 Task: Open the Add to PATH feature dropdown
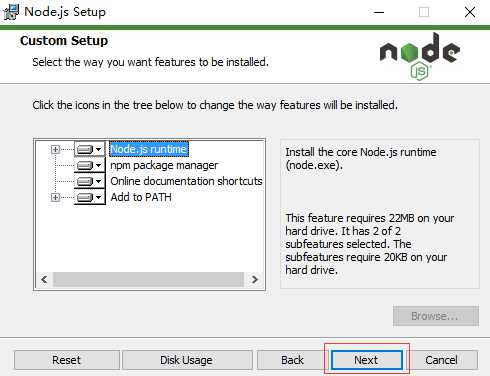pos(89,197)
